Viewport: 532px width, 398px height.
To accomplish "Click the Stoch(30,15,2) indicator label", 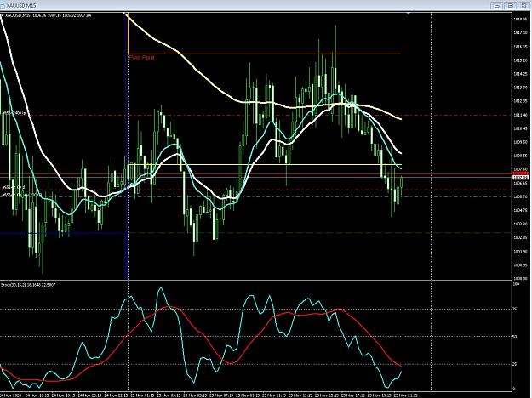I will [x=28, y=285].
